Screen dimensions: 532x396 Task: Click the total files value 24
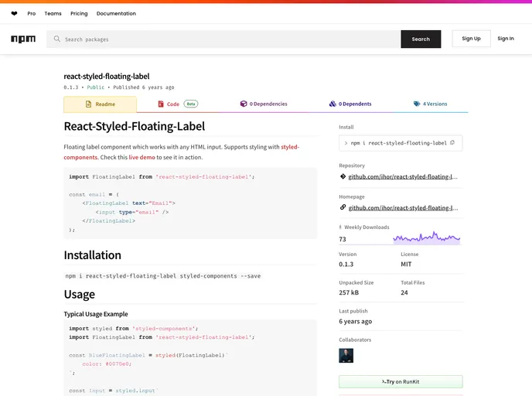click(404, 292)
